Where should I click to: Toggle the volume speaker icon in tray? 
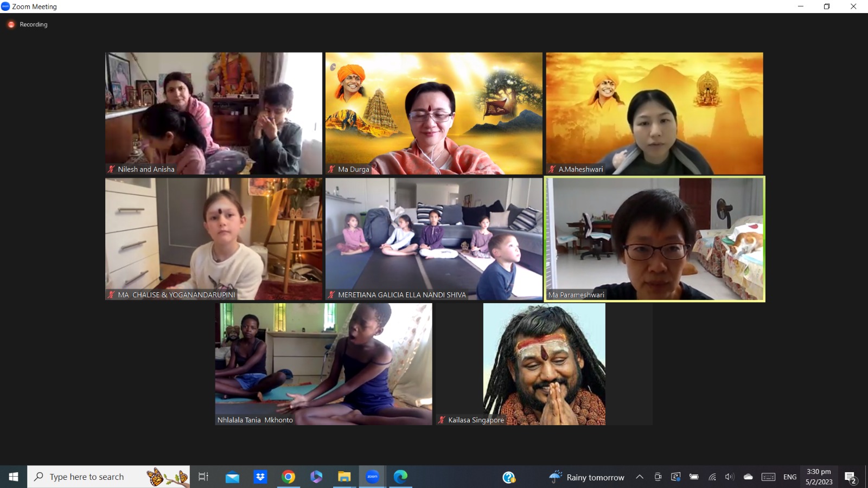[x=730, y=477]
